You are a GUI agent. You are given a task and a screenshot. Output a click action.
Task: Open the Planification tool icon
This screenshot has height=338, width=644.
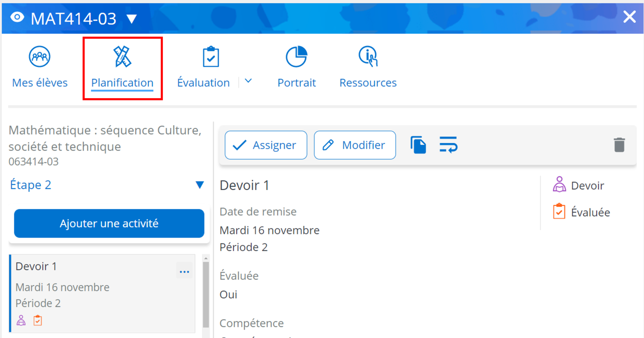(122, 56)
